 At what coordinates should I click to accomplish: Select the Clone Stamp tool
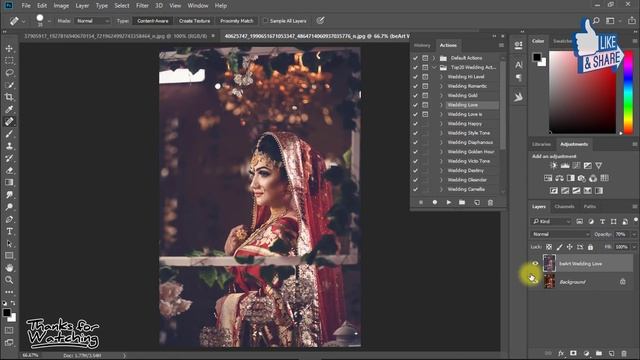(9, 146)
